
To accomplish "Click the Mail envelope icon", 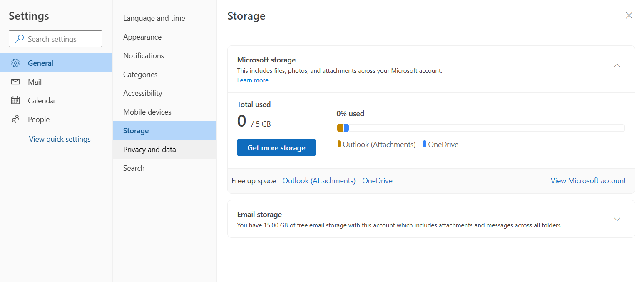I will pyautogui.click(x=15, y=82).
